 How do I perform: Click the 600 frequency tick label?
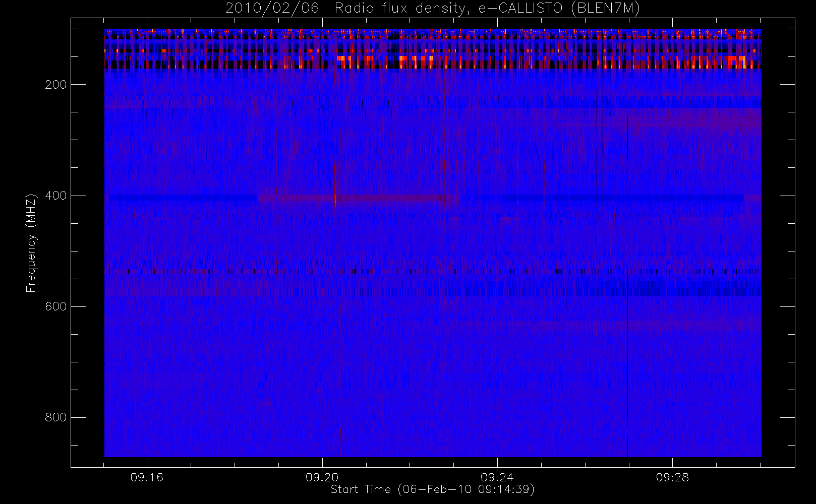(x=56, y=306)
